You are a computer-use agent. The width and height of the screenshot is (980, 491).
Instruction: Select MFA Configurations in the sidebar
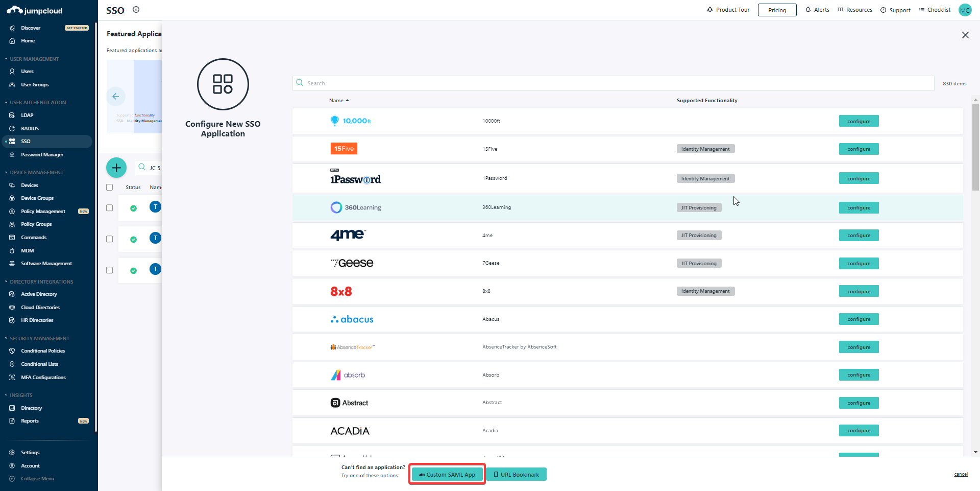(43, 377)
